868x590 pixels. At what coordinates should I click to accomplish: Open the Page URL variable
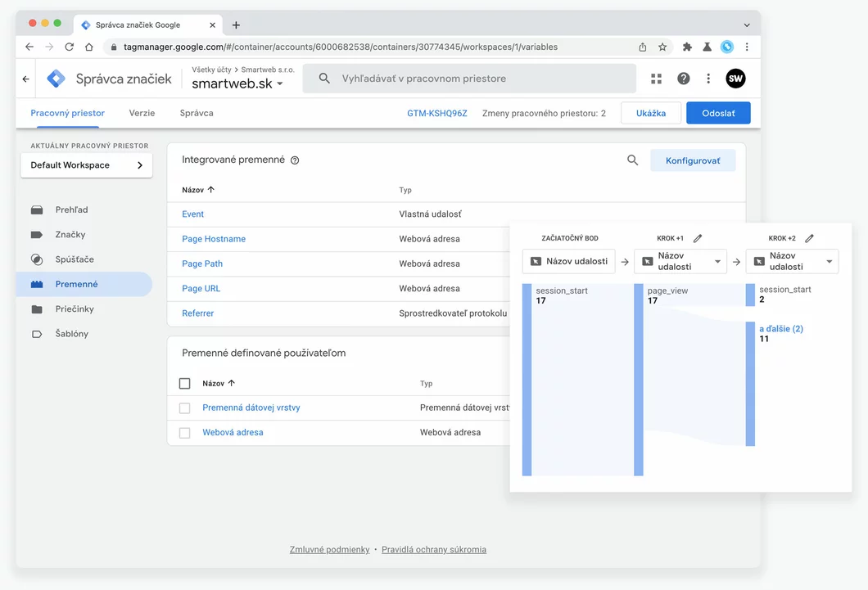(x=201, y=289)
